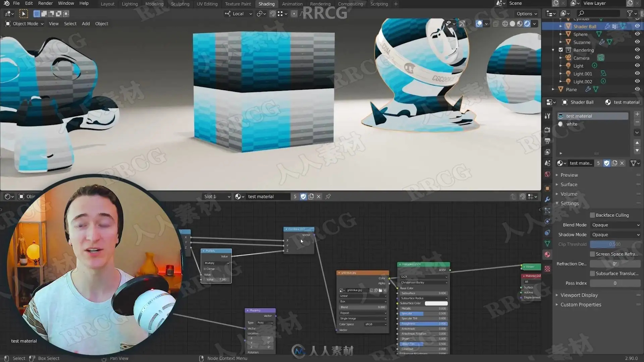Open the Tool properties tab icon
The width and height of the screenshot is (644, 362).
547,116
